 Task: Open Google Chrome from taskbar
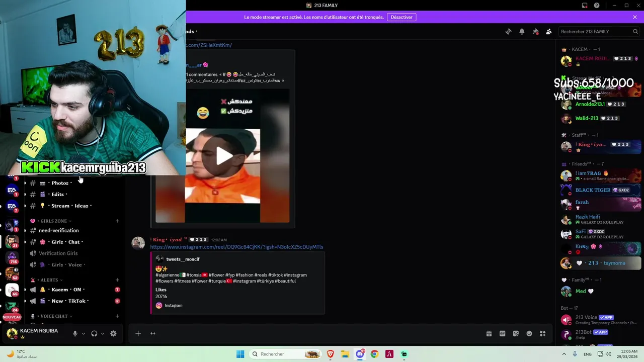[x=374, y=354]
